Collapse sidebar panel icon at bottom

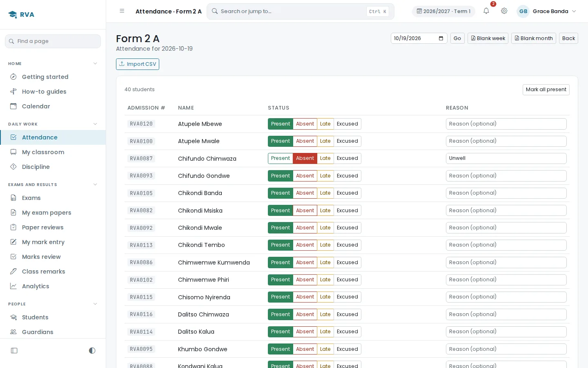coord(14,350)
